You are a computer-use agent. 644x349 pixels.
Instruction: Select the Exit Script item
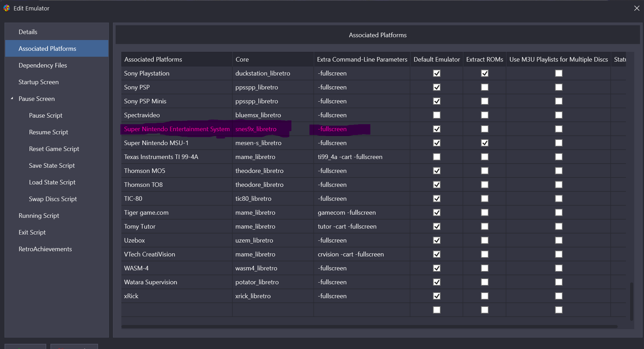[x=32, y=232]
